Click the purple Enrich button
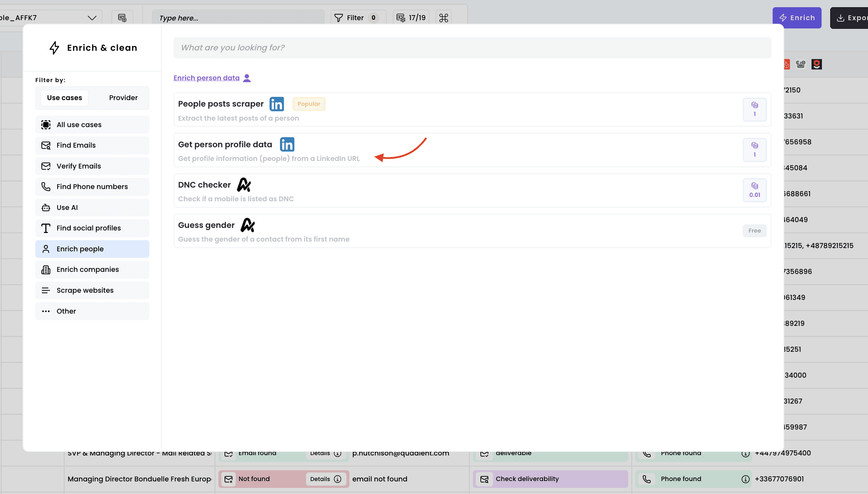Viewport: 868px width, 494px height. pos(797,18)
